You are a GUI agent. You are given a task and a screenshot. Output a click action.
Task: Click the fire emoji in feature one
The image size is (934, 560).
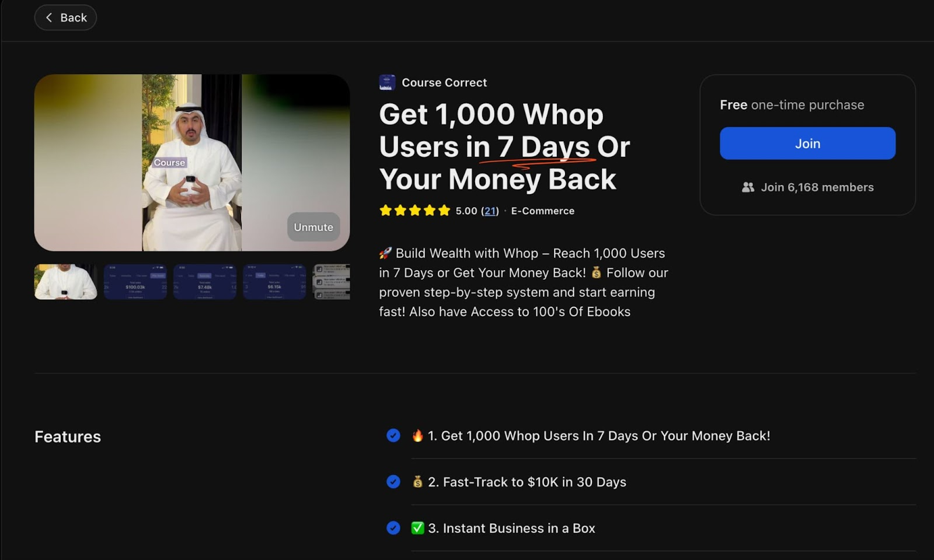(417, 436)
